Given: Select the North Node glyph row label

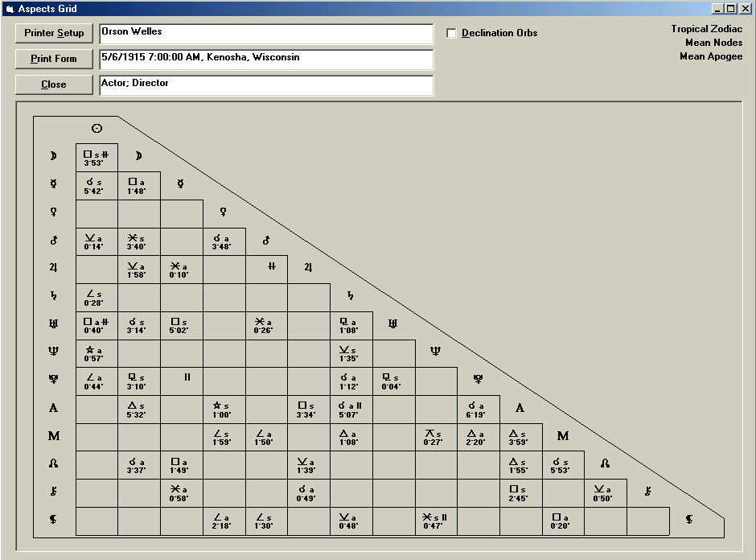Looking at the screenshot, I should (53, 464).
